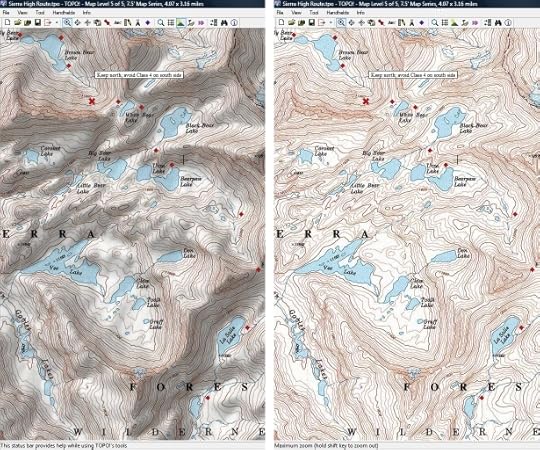
Task: Select the Traveling (pan) tool in left window
Action: point(77,23)
